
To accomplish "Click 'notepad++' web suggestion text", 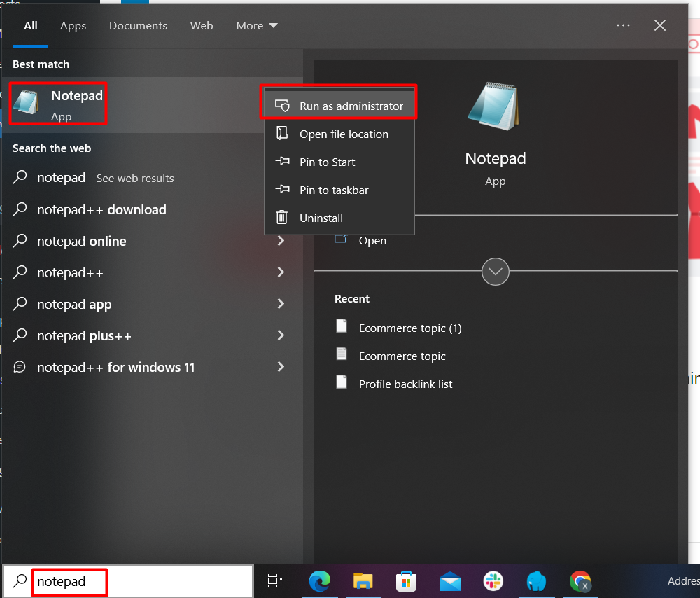I will [x=70, y=273].
